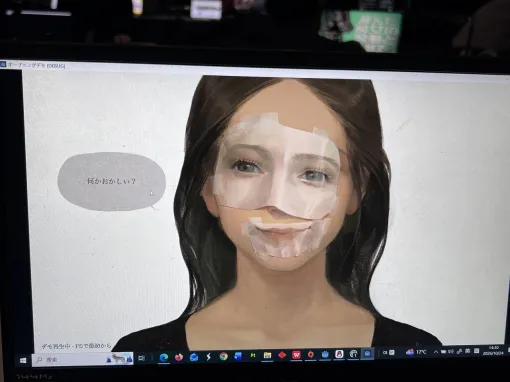The height and width of the screenshot is (382, 510).
Task: Launch Google Chrome from the taskbar
Action: pyautogui.click(x=223, y=356)
